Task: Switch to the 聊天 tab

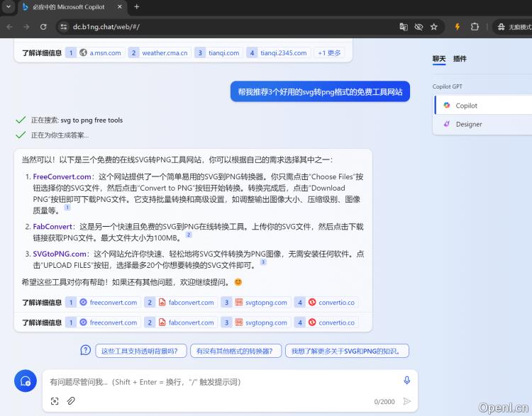Action: [x=439, y=59]
